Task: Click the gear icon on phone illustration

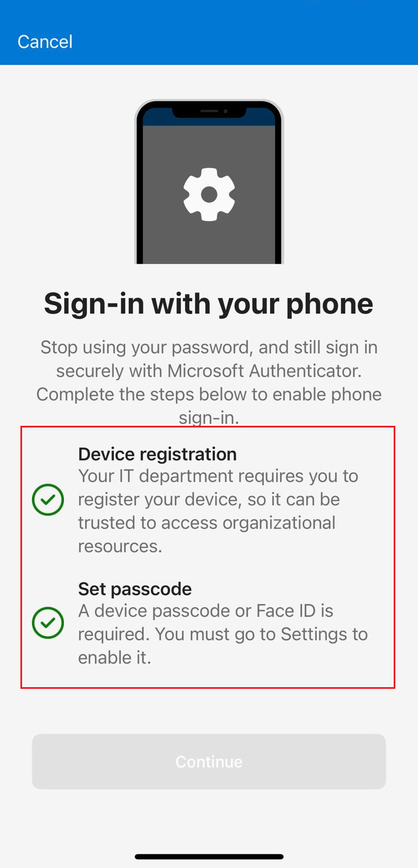Action: pos(209,194)
